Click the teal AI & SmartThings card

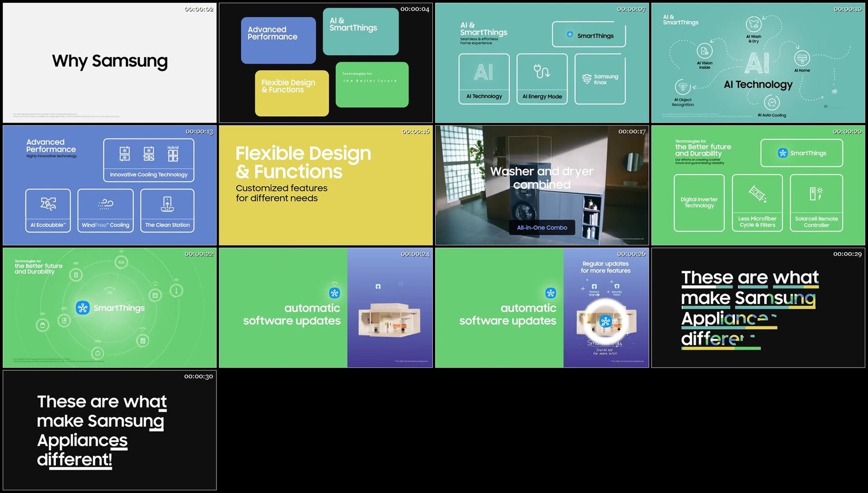pyautogui.click(x=361, y=31)
